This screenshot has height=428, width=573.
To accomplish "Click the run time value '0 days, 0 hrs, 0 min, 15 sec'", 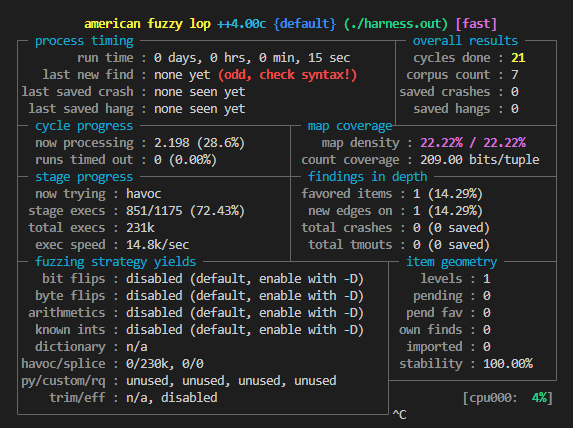I will pos(252,58).
